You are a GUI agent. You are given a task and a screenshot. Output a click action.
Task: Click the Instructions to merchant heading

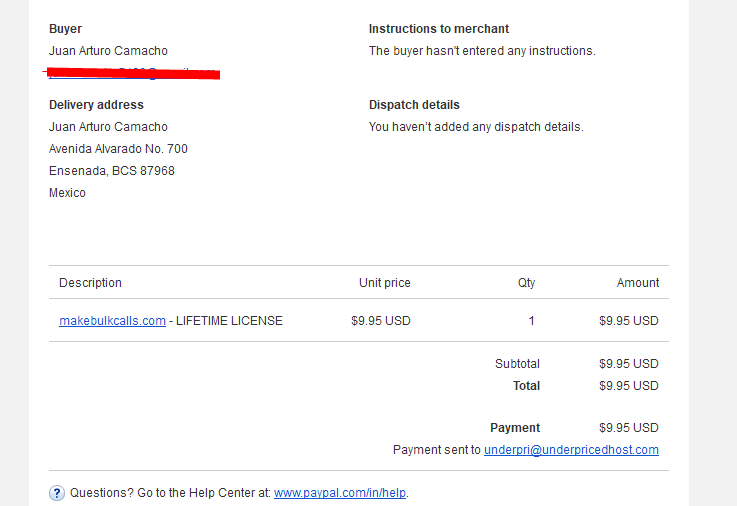(439, 29)
